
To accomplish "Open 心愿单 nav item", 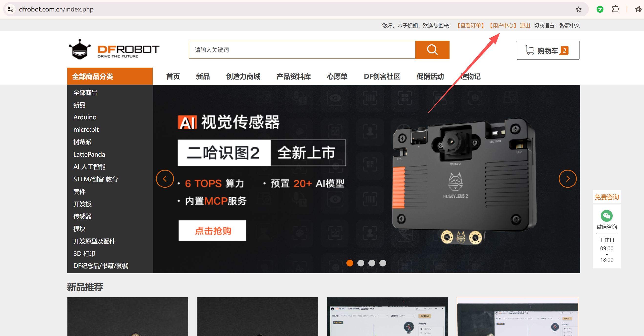I will point(337,76).
